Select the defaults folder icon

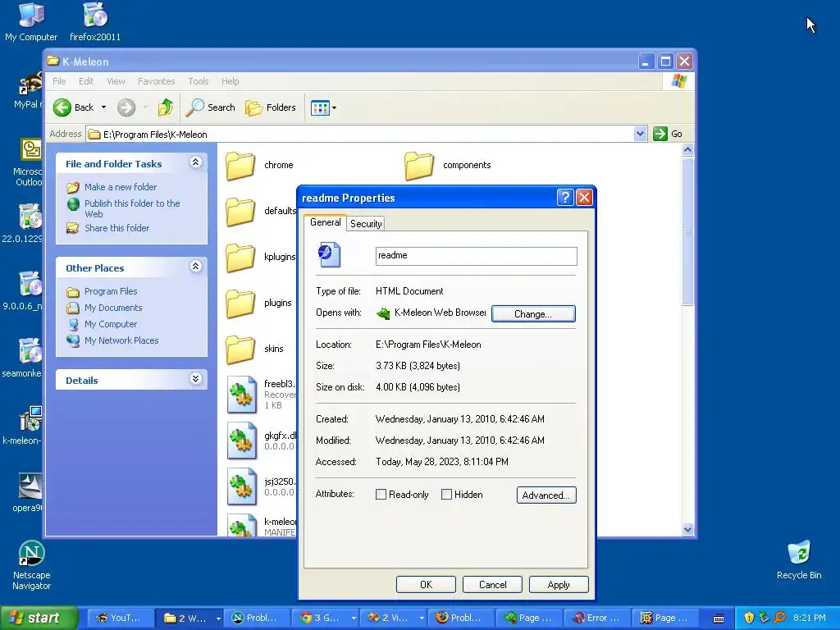pyautogui.click(x=240, y=211)
